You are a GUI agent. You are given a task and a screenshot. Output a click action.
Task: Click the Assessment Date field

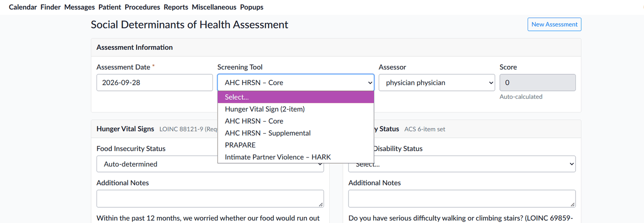[x=155, y=82]
